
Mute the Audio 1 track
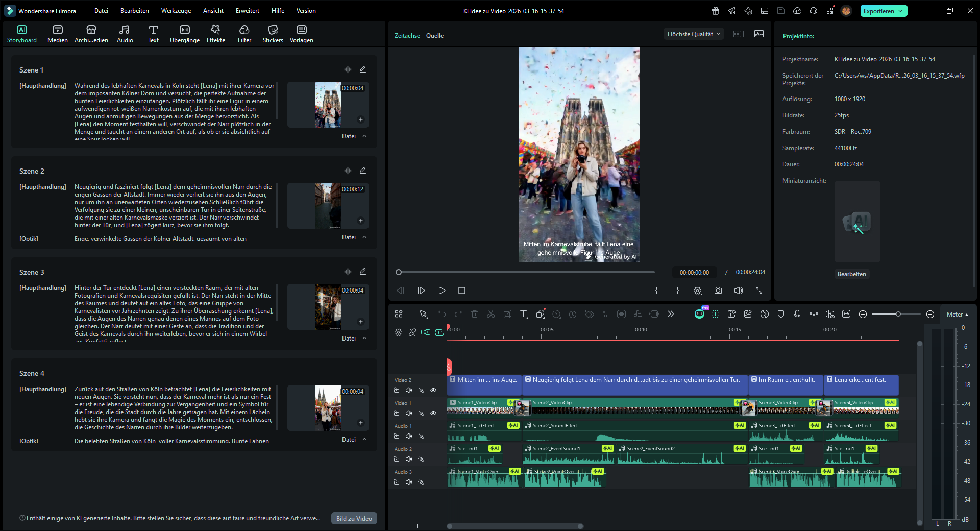tap(409, 436)
